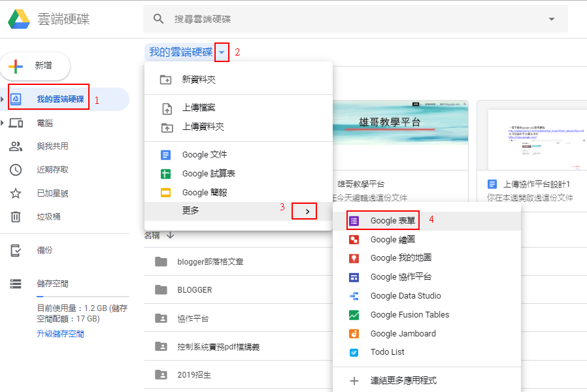
Task: Click the 雲端硬碟 header title
Action: tap(63, 19)
